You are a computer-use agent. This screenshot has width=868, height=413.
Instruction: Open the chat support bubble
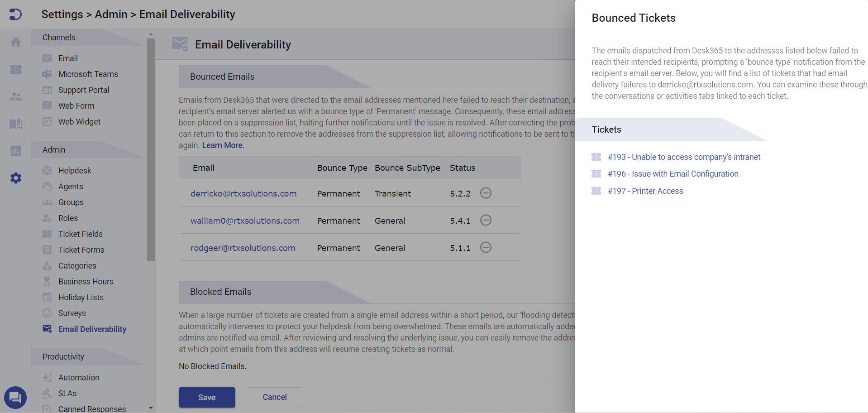(15, 398)
